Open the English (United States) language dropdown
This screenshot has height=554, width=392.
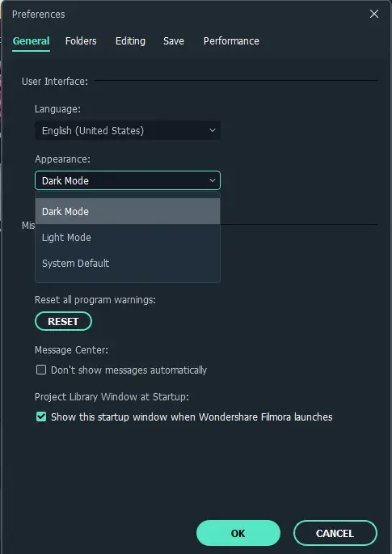128,131
